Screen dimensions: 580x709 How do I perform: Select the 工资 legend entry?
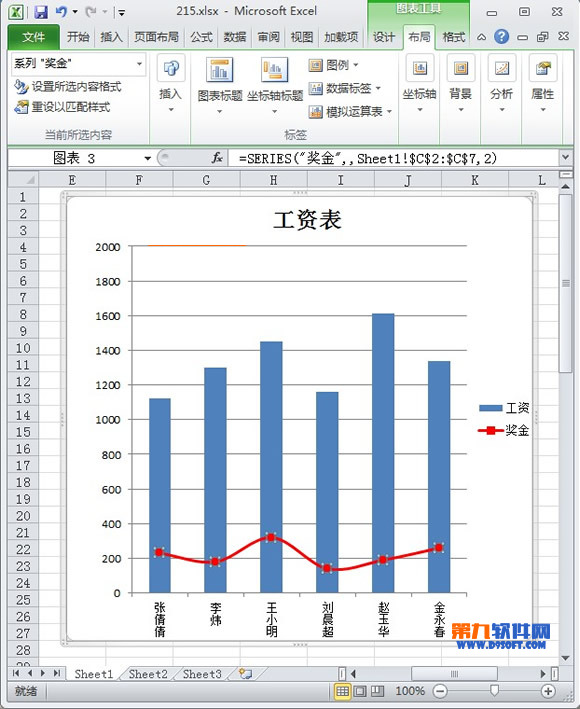click(504, 408)
